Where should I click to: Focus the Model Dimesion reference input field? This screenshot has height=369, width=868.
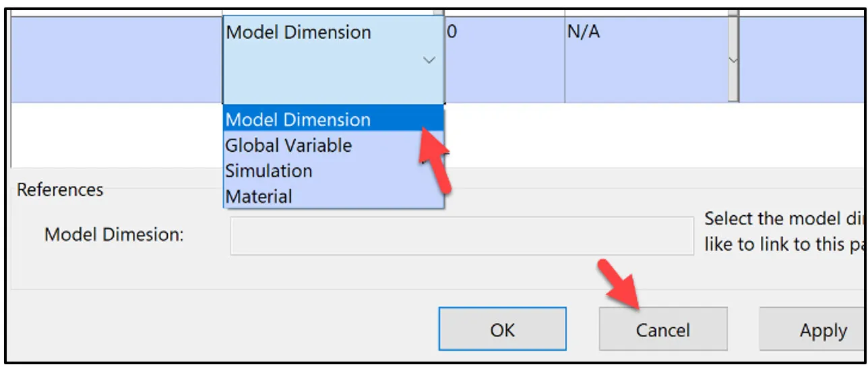462,236
